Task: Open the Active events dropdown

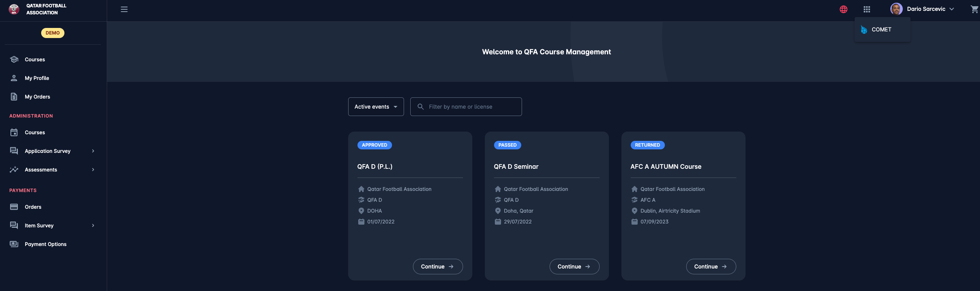Action: (376, 107)
